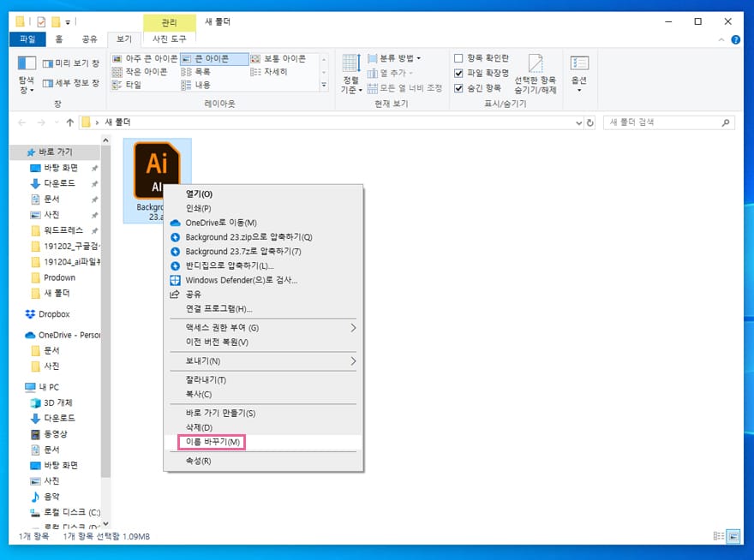Open the Options (옵션) button
The image size is (754, 560).
coord(579,74)
